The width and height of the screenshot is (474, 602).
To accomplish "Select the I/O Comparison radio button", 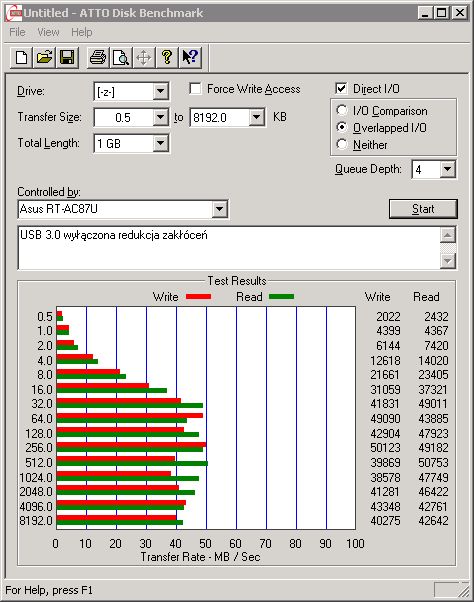I will tap(342, 111).
